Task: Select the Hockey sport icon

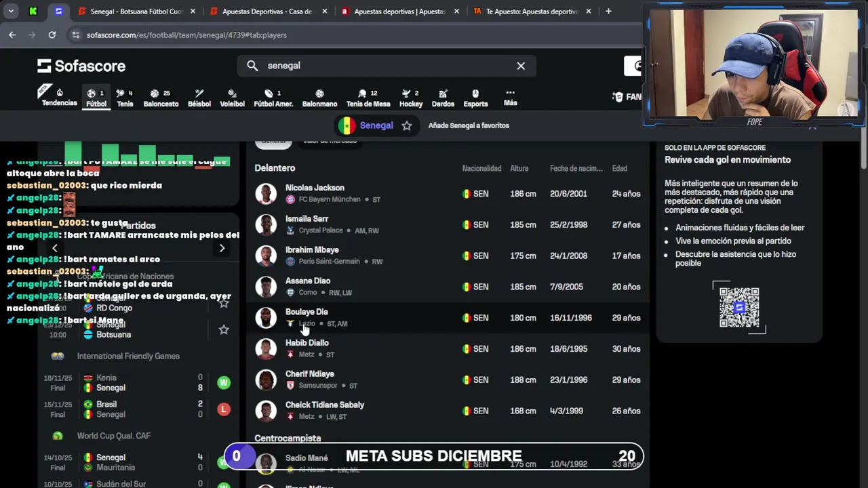Action: pos(411,98)
